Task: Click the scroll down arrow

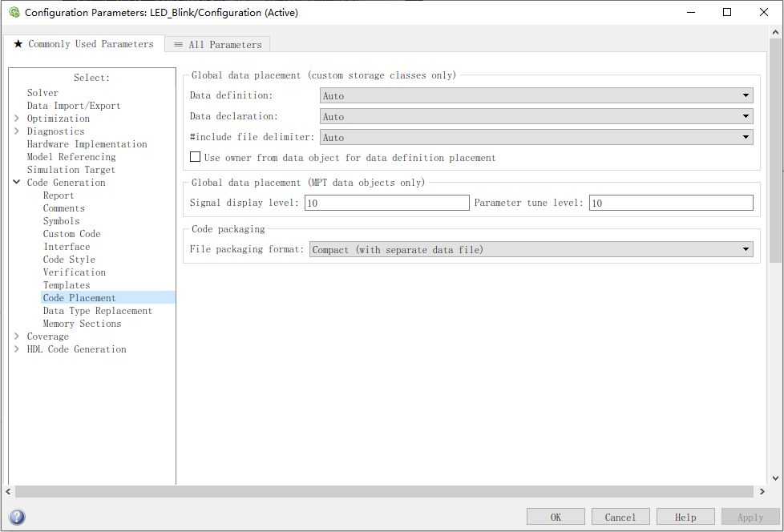Action: coord(775,478)
